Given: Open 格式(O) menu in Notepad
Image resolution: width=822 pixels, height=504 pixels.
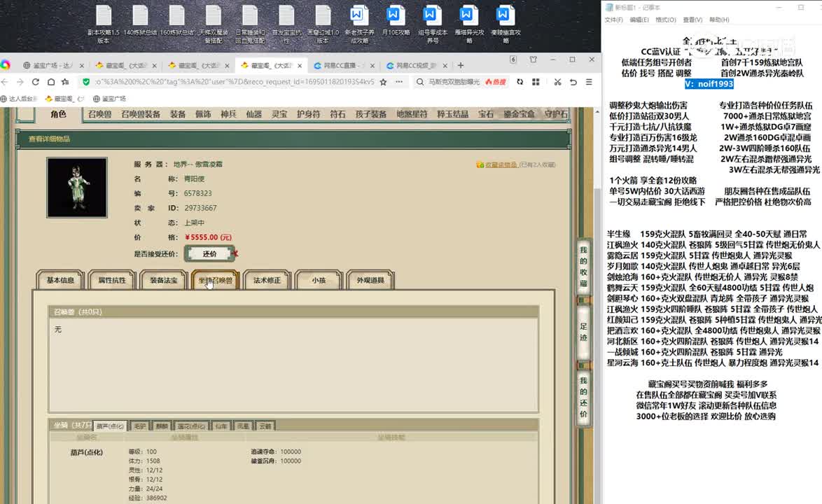Looking at the screenshot, I should tap(665, 20).
